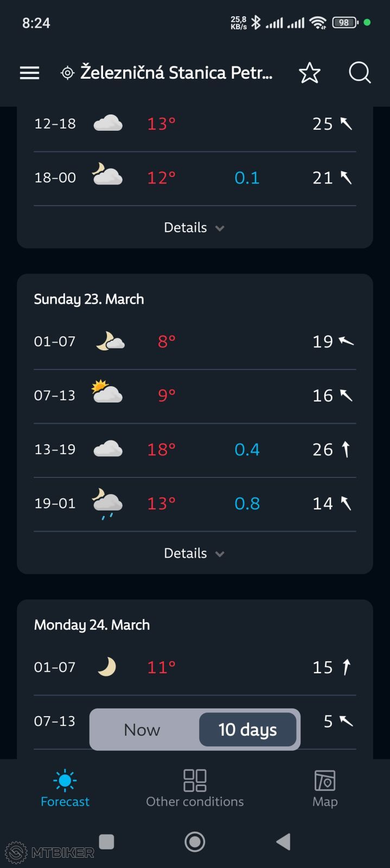Tap the Železničná Stanica location title
The height and width of the screenshot is (868, 390).
point(176,73)
